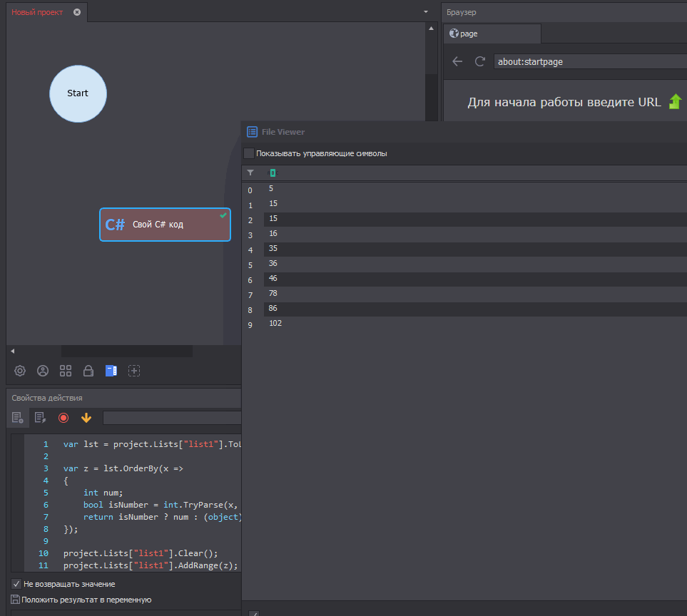
Task: Click the browser back arrow button
Action: [457, 62]
